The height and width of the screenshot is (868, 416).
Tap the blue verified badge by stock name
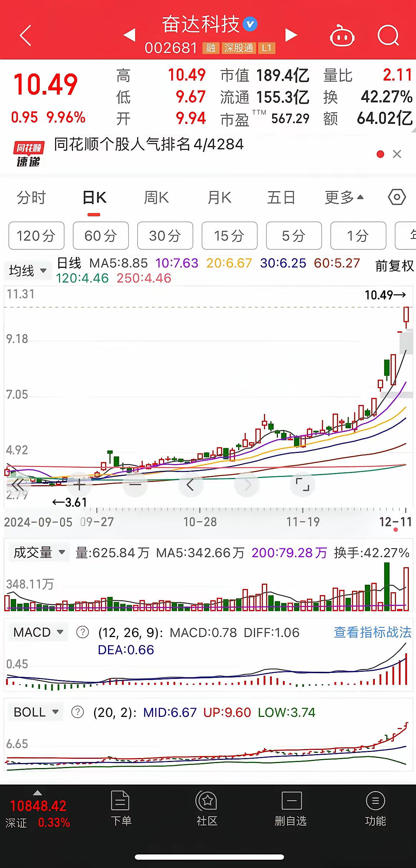(250, 24)
